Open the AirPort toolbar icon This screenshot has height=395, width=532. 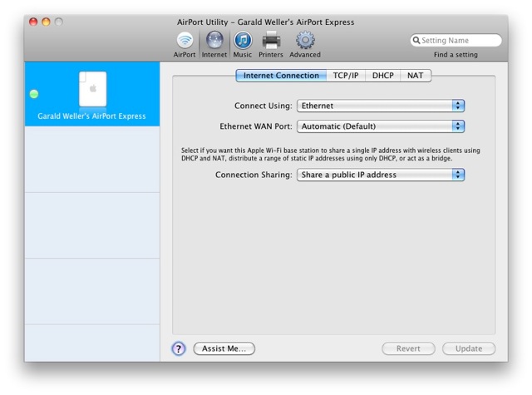pos(185,44)
